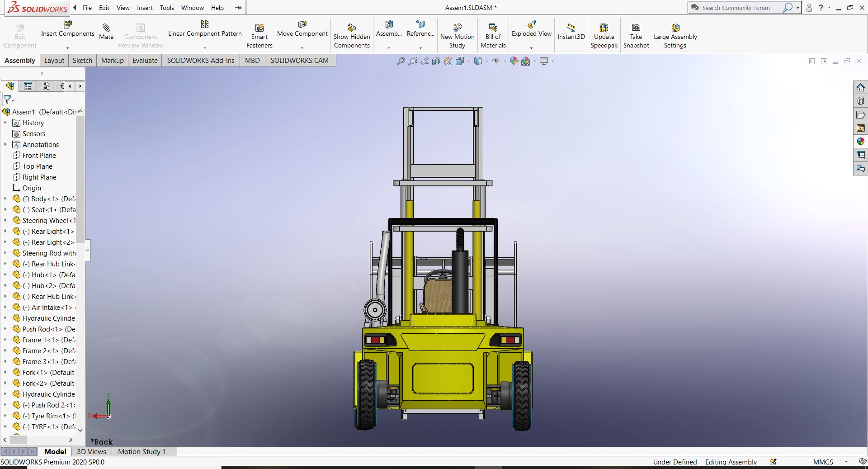
Task: Open Large Assembly Settings
Action: pyautogui.click(x=675, y=28)
